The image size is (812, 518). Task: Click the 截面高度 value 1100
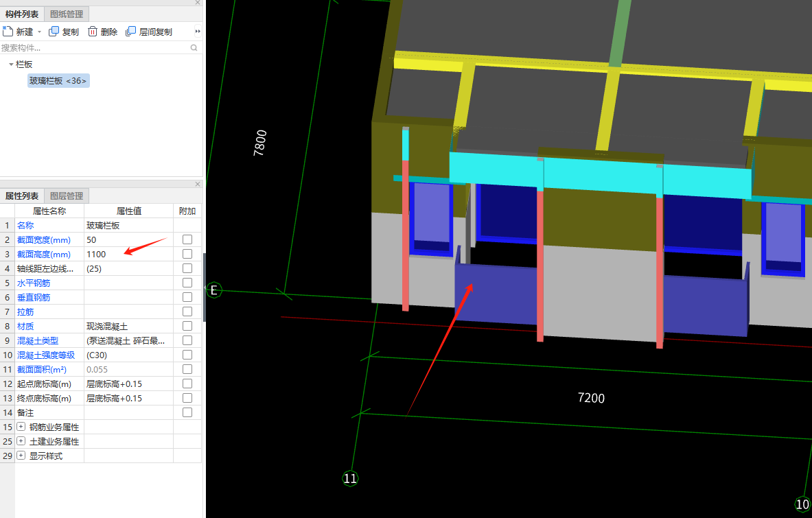point(96,255)
